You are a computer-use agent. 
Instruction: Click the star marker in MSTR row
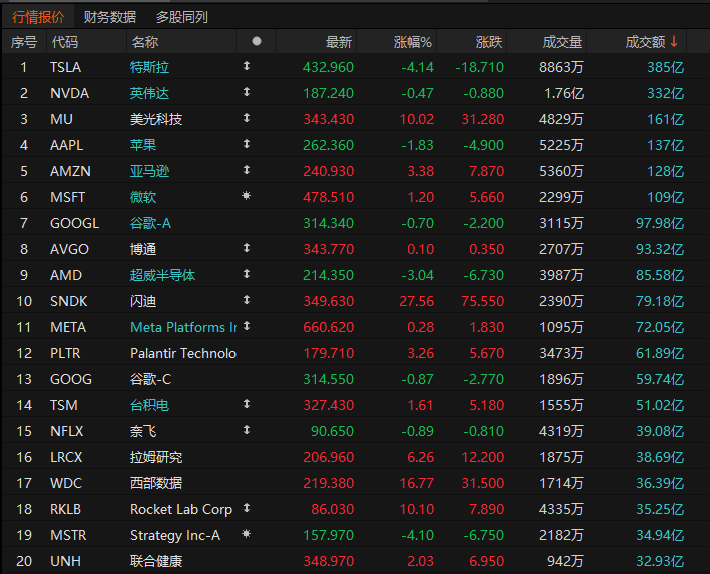coord(247,534)
